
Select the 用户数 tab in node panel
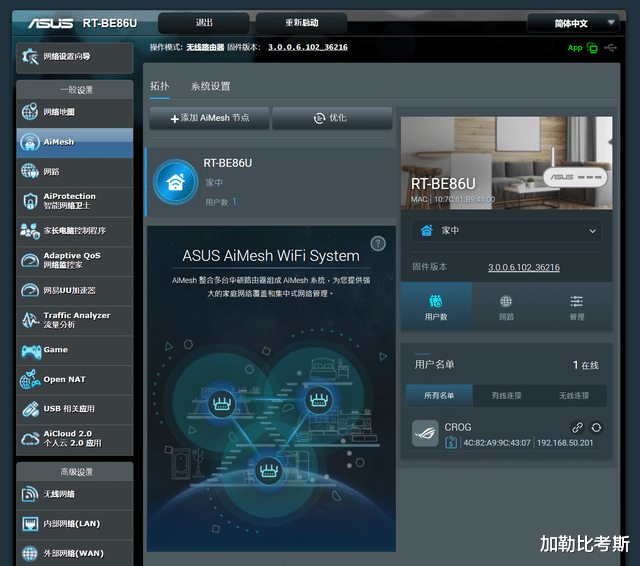click(436, 307)
